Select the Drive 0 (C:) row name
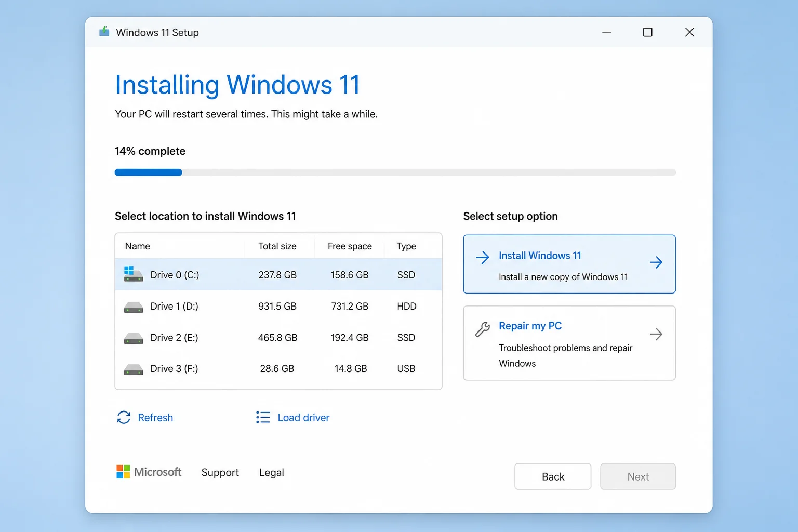 tap(175, 275)
